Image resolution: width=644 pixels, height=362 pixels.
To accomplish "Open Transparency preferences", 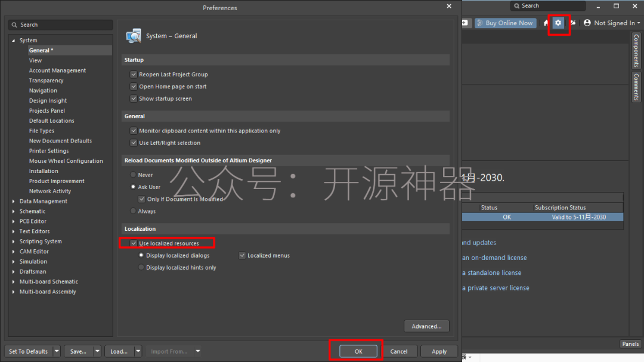I will (46, 81).
